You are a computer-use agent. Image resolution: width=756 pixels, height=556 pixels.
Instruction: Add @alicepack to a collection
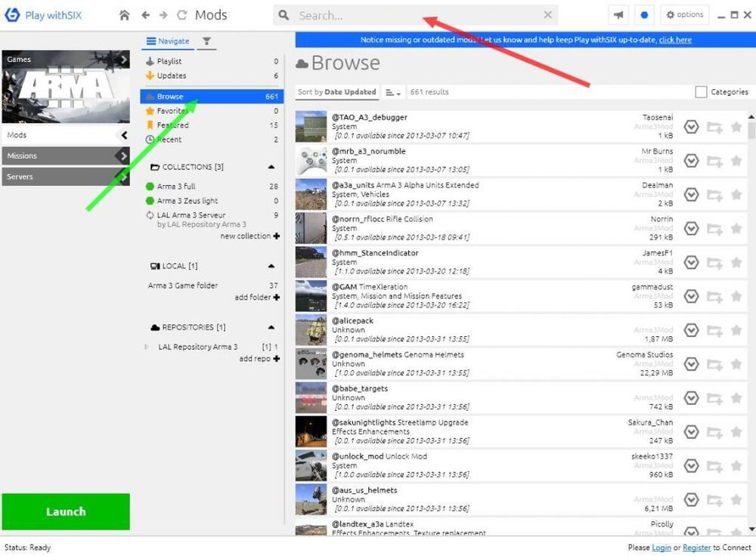[x=714, y=331]
